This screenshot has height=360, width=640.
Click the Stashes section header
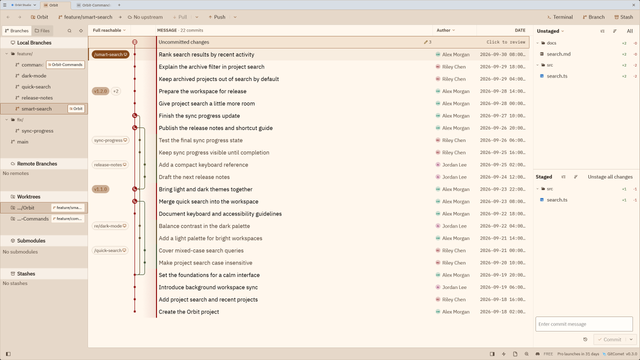(x=44, y=274)
